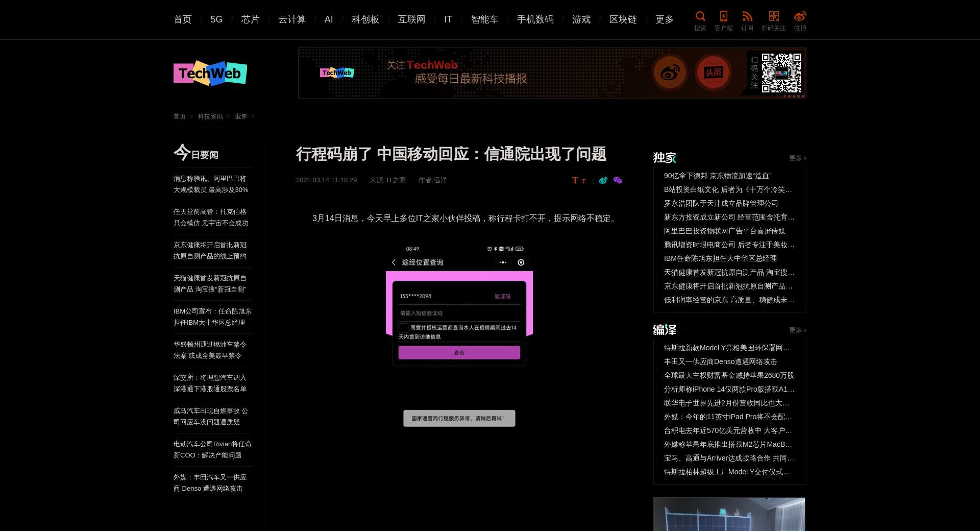The image size is (980, 531).
Task: Open B站投资白纸文化 article
Action: click(x=728, y=189)
